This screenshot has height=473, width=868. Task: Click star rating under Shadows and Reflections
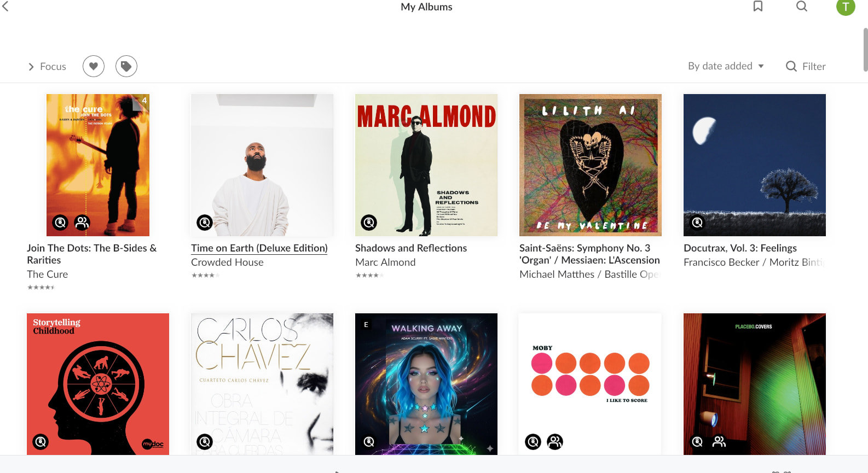[x=370, y=275]
